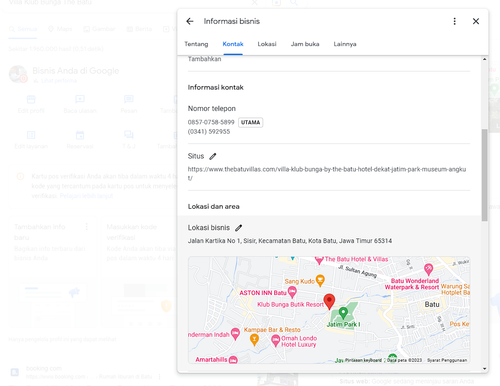Click Edit profil in background page
The image size is (500, 386).
pyautogui.click(x=31, y=104)
